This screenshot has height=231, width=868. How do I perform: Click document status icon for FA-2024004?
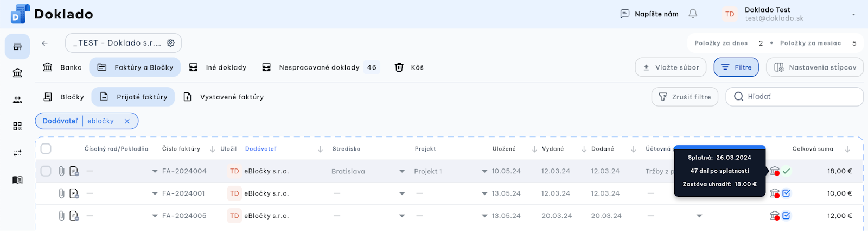pyautogui.click(x=74, y=171)
